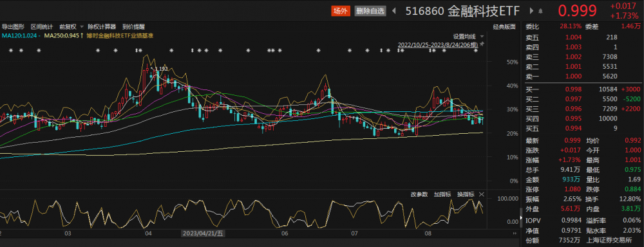Go to previous stock using left arrow
644x247 pixels.
(x=394, y=11)
